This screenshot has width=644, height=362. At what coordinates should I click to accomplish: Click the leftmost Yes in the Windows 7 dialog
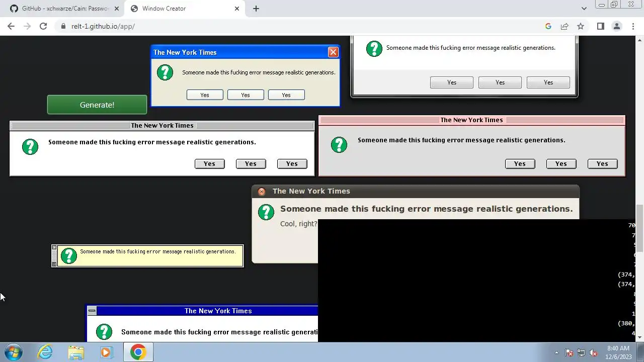[x=452, y=82]
